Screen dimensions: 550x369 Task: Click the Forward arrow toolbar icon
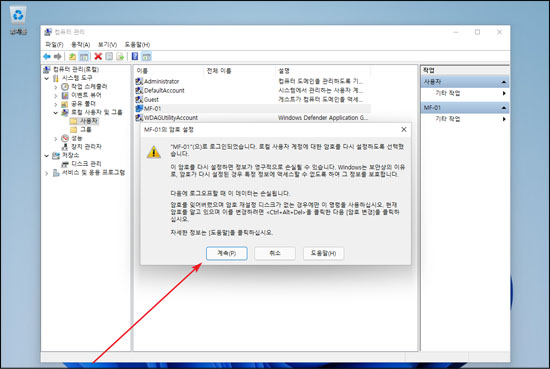coord(58,56)
